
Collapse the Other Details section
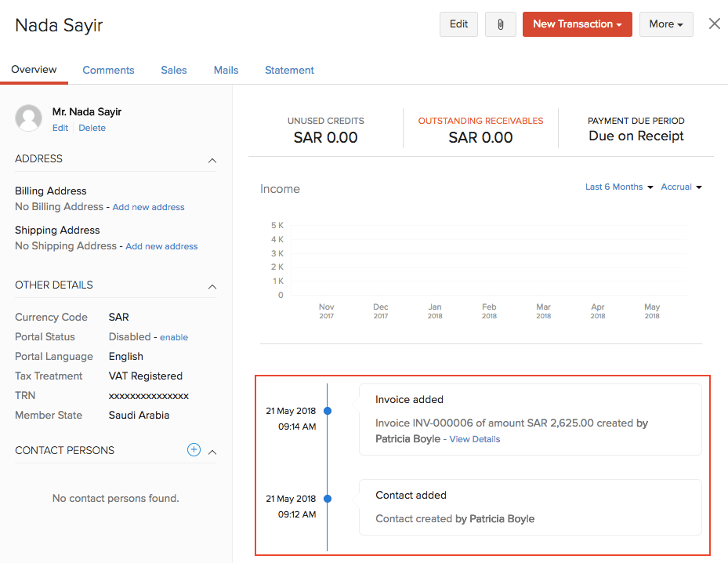tap(212, 286)
